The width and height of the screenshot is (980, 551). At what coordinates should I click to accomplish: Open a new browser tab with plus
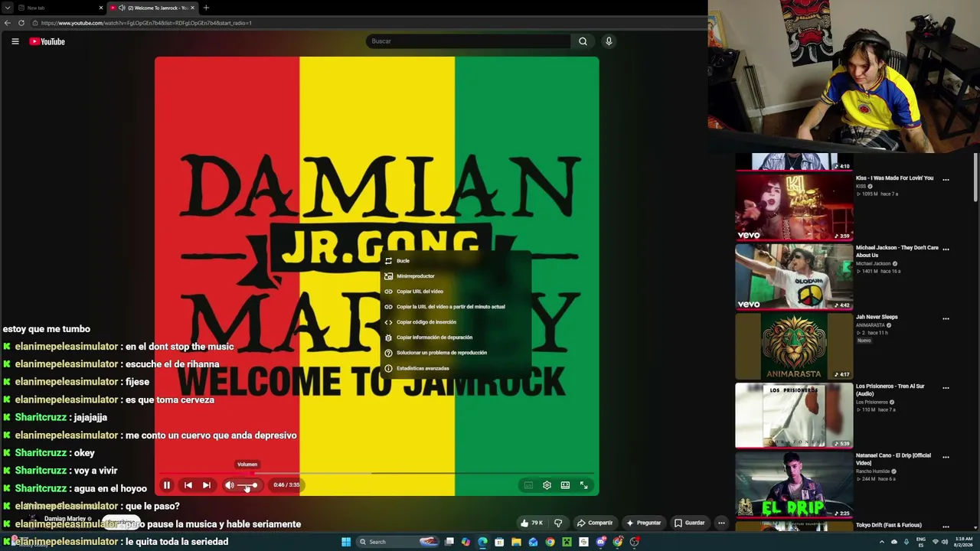[206, 8]
